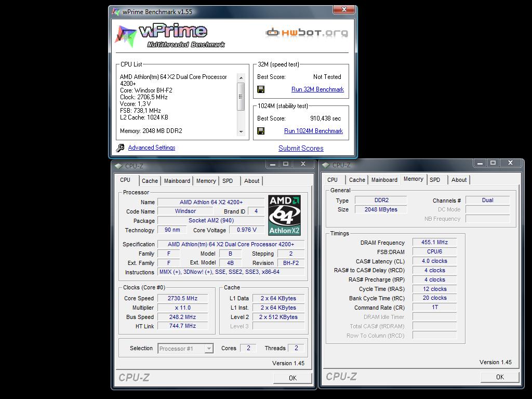Click the HT Link value 744.7 MHz
Viewport: 532px width, 399px height.
click(x=182, y=326)
